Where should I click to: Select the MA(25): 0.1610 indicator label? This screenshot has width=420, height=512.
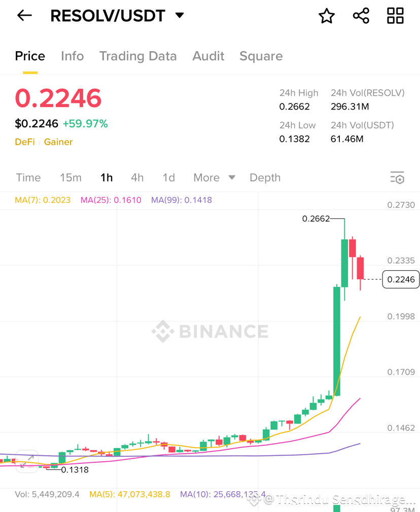111,200
